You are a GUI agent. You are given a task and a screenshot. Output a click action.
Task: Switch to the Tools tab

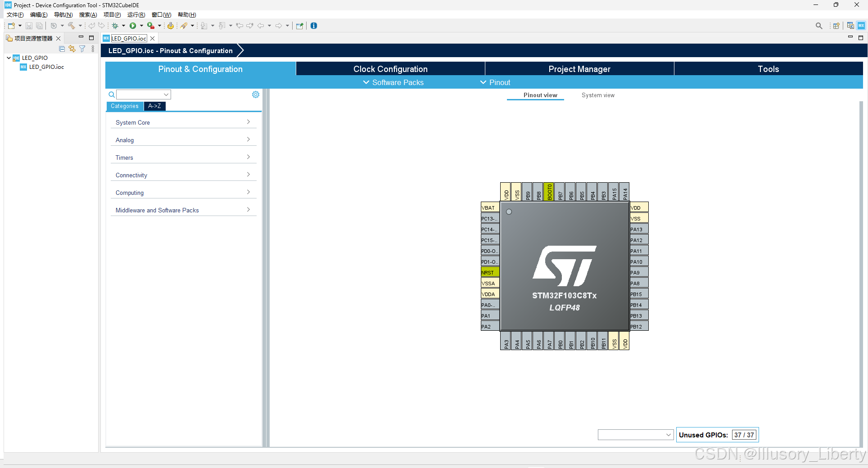pyautogui.click(x=769, y=69)
